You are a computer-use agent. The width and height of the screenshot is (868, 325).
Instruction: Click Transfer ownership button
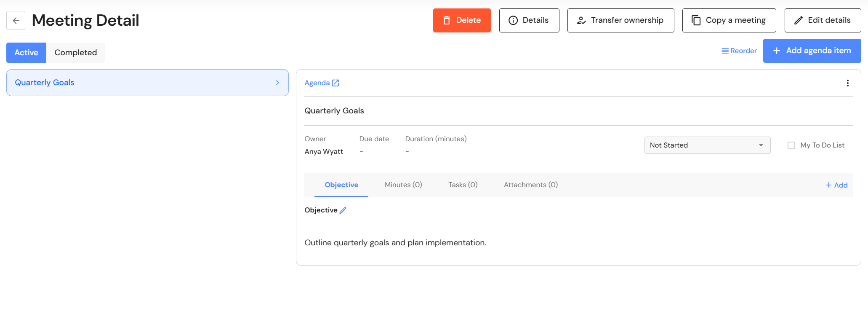click(620, 20)
